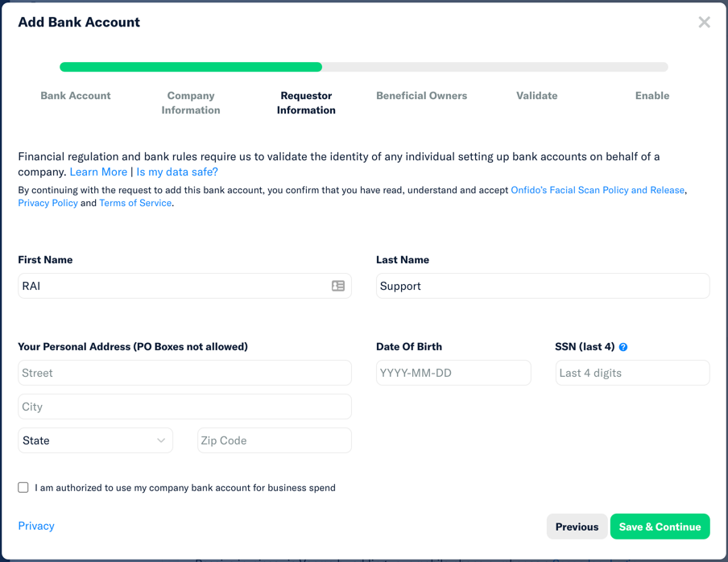Image resolution: width=728 pixels, height=562 pixels.
Task: Click the Learn More link
Action: coord(98,171)
